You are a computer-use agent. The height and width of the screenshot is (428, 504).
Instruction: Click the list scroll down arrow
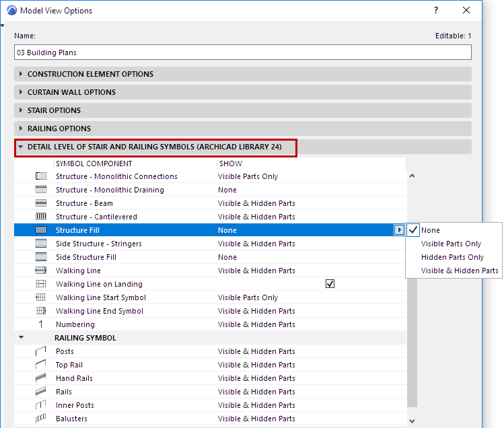(412, 421)
